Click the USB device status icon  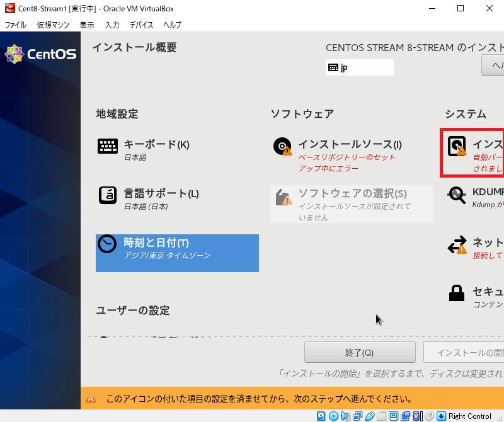tap(370, 416)
